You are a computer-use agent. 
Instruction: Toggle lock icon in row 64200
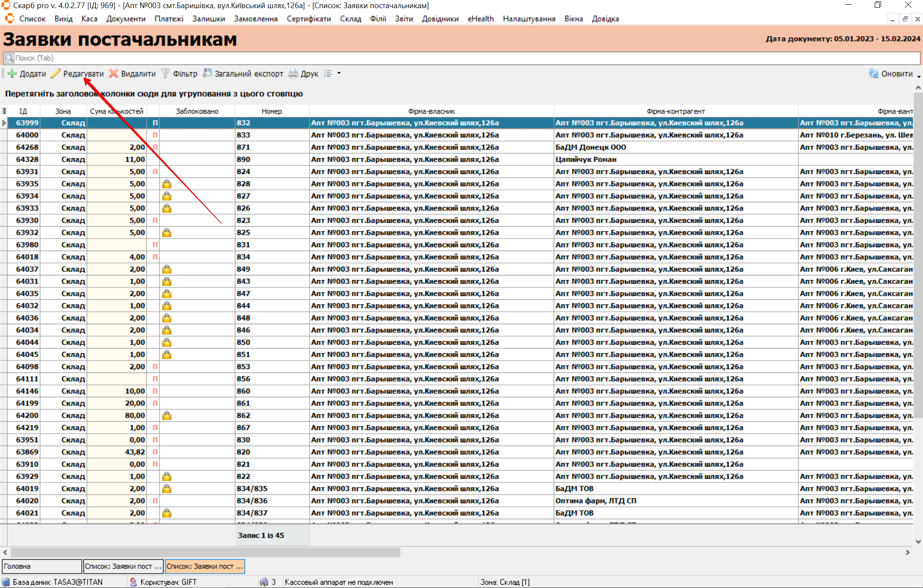167,416
